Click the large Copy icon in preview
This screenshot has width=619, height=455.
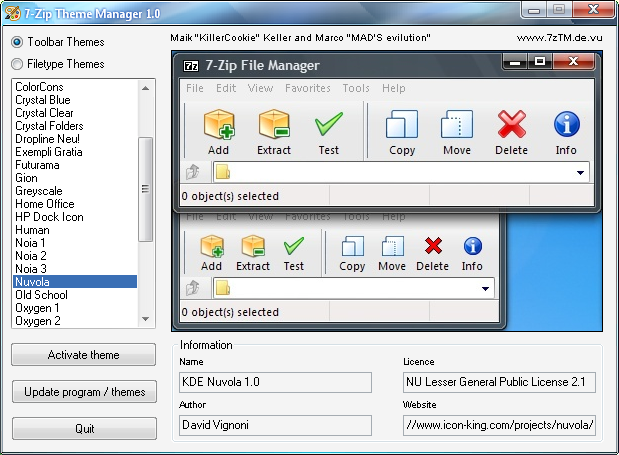tap(402, 124)
